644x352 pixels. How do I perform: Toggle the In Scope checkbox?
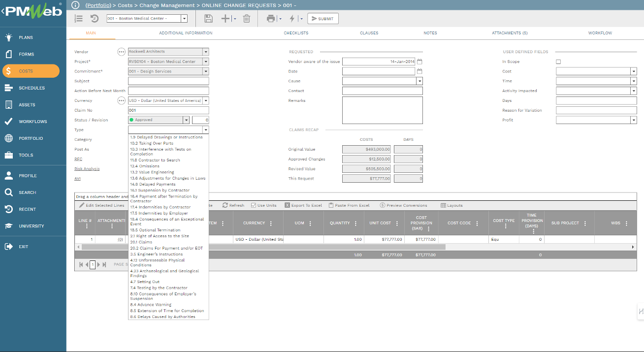click(x=558, y=62)
